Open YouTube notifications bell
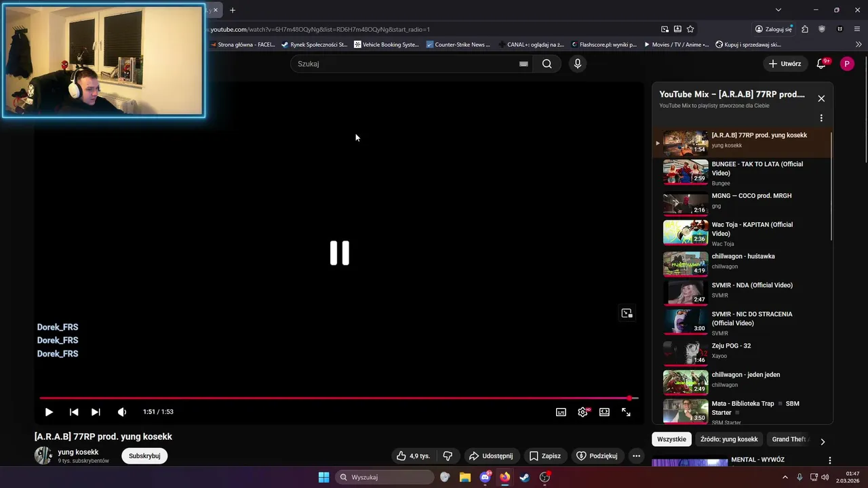This screenshot has height=488, width=868. [x=821, y=64]
